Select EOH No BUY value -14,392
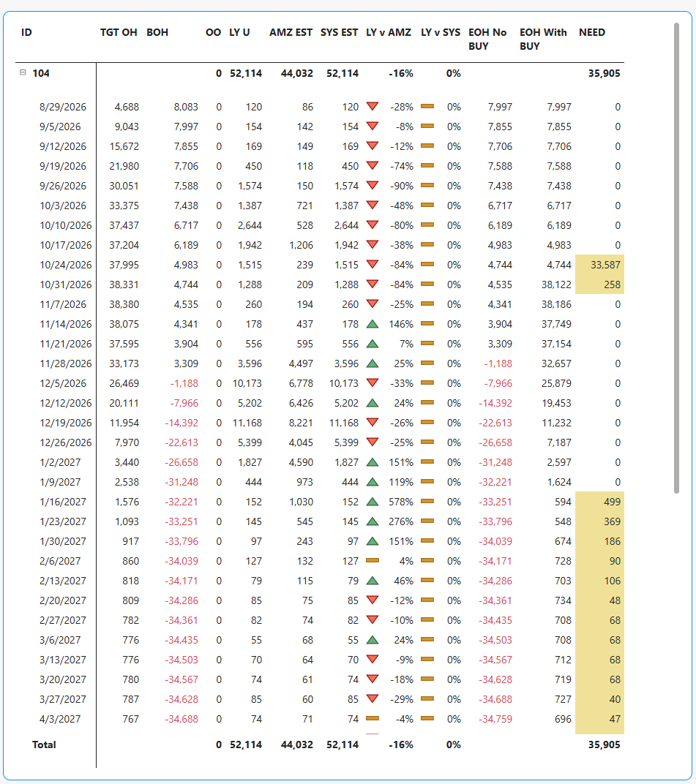The width and height of the screenshot is (696, 784). (x=495, y=403)
